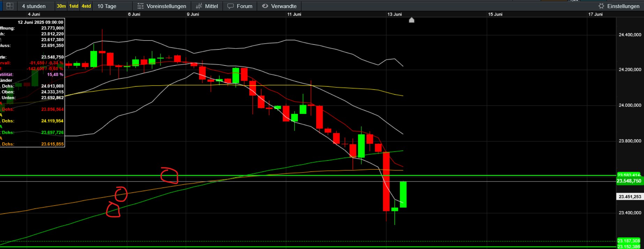Click the green average value 23.697,726
Screen dimensions: 644x249
coord(52,132)
